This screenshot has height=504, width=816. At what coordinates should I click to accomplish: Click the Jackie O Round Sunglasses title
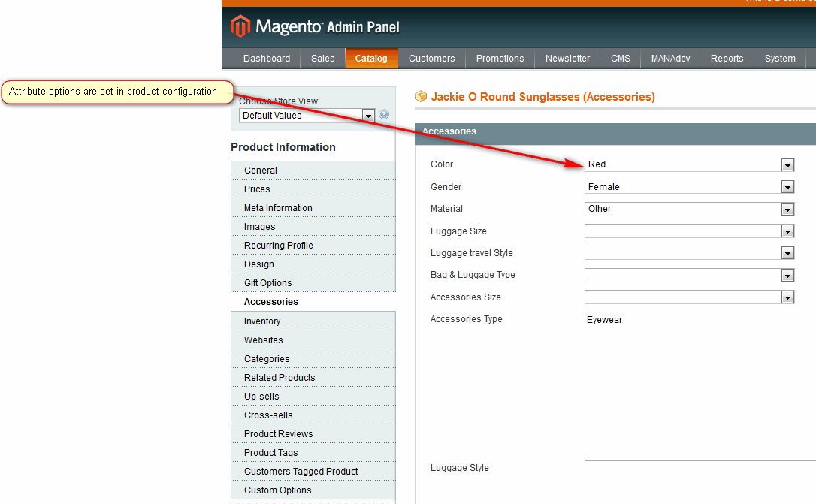click(542, 97)
